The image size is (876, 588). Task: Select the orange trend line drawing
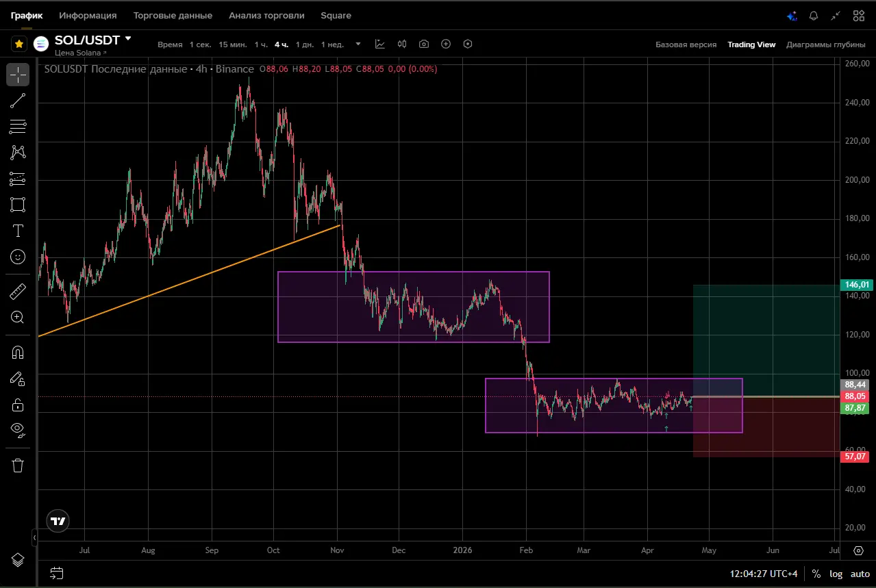[190, 280]
